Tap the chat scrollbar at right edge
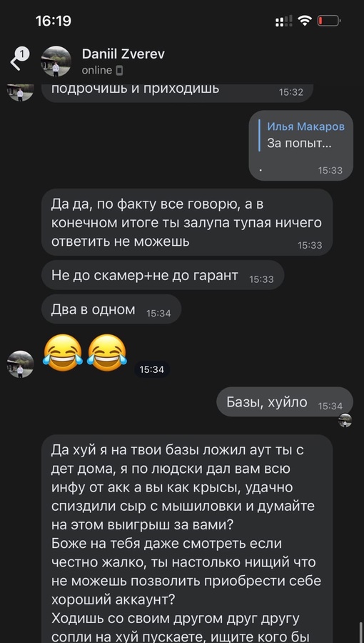 pyautogui.click(x=361, y=633)
